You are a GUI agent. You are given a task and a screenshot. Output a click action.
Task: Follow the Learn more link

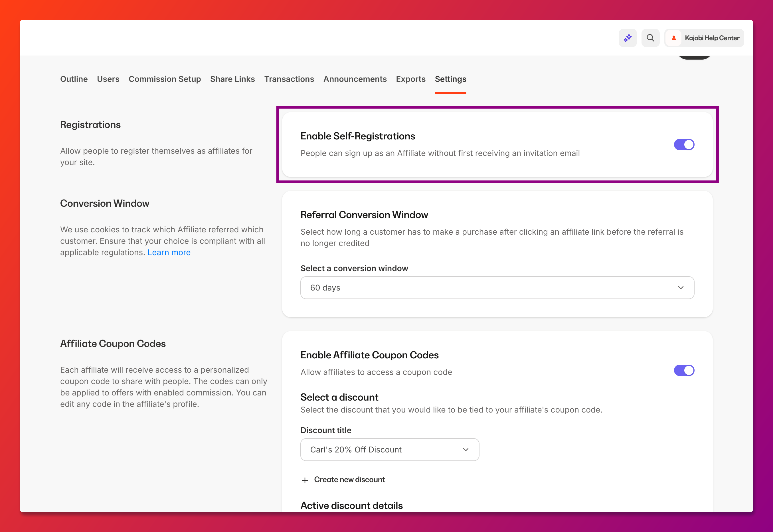(169, 252)
